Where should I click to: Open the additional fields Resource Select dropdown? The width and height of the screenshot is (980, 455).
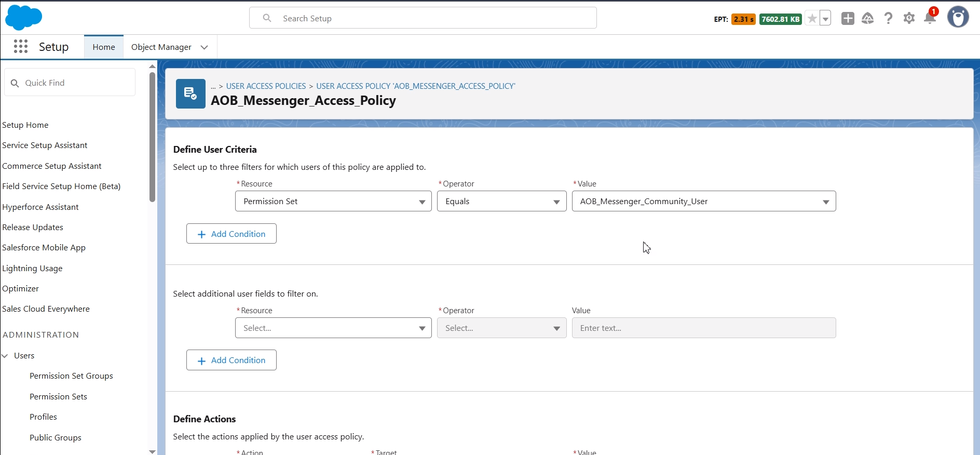coord(333,328)
